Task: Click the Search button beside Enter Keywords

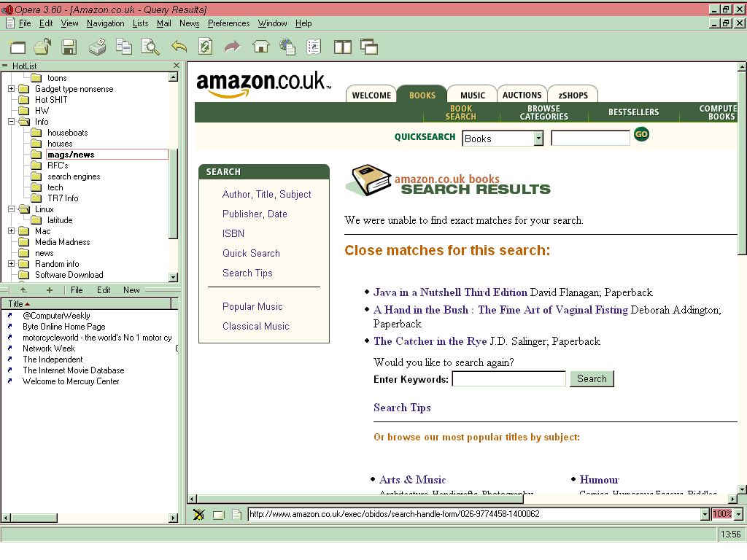Action: (592, 379)
